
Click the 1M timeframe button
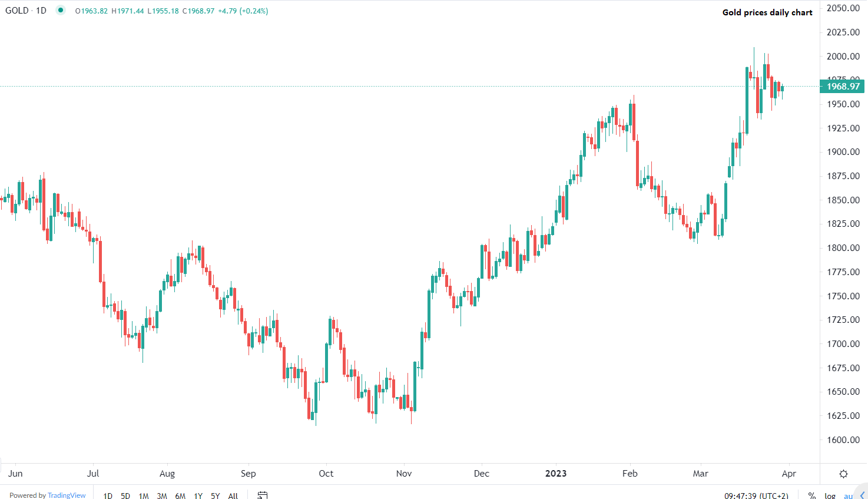143,495
